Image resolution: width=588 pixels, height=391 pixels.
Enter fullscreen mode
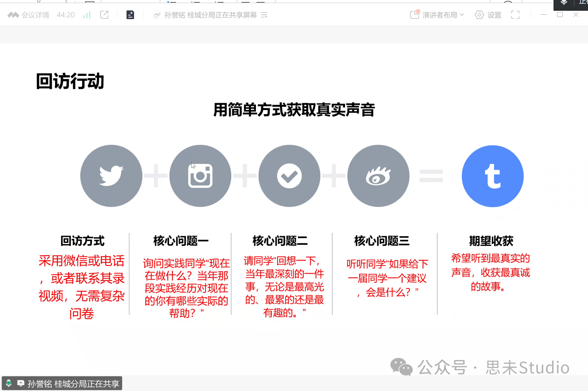pos(515,14)
